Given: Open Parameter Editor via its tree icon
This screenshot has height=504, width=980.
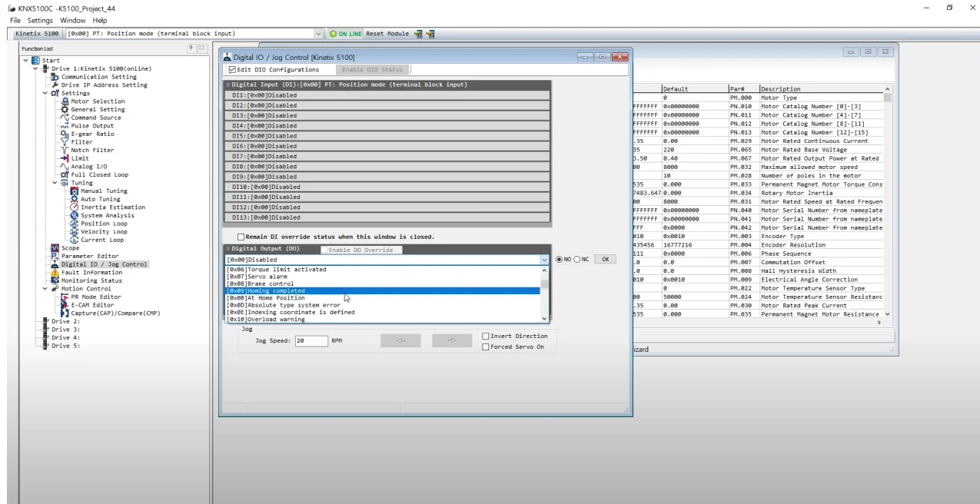Looking at the screenshot, I should [55, 256].
